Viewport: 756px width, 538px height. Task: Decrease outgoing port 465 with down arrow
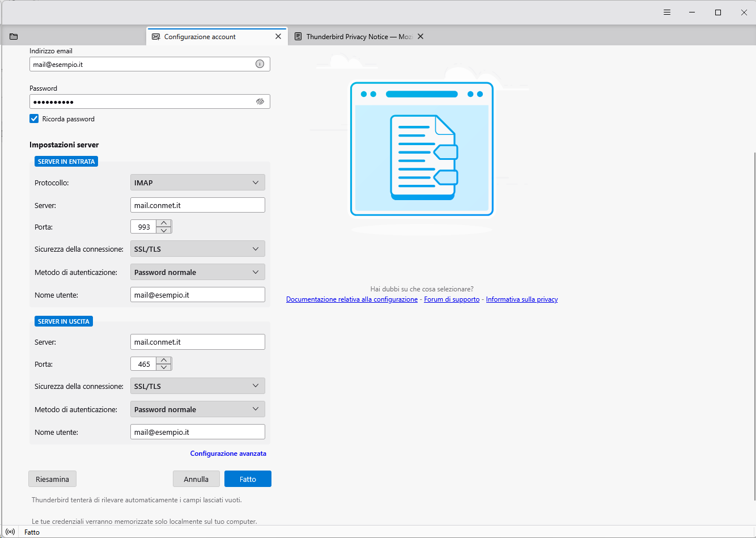pos(164,367)
